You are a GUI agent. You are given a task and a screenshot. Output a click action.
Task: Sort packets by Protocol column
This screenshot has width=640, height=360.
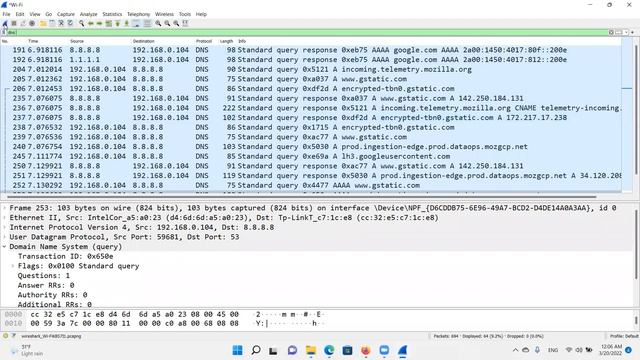[x=204, y=41]
